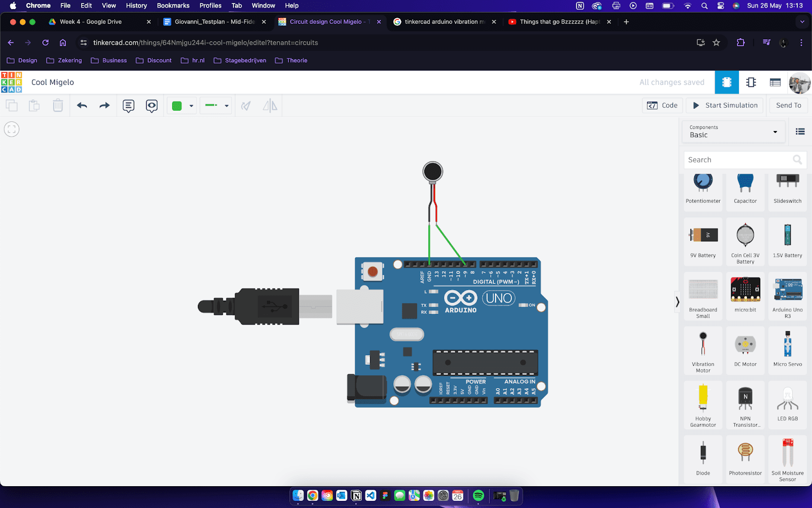Open the Notes tool
This screenshot has height=508, width=812.
coord(128,106)
